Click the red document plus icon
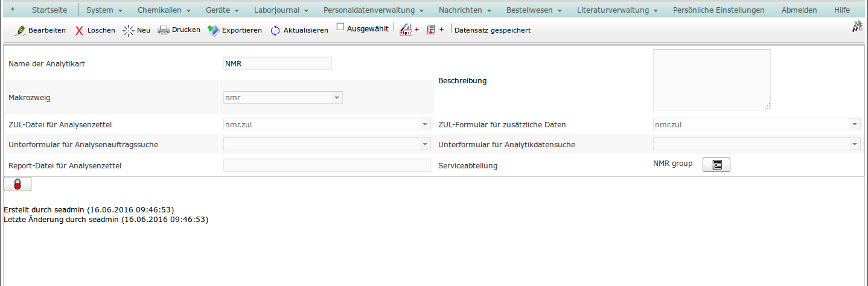The width and height of the screenshot is (868, 286). 431,30
